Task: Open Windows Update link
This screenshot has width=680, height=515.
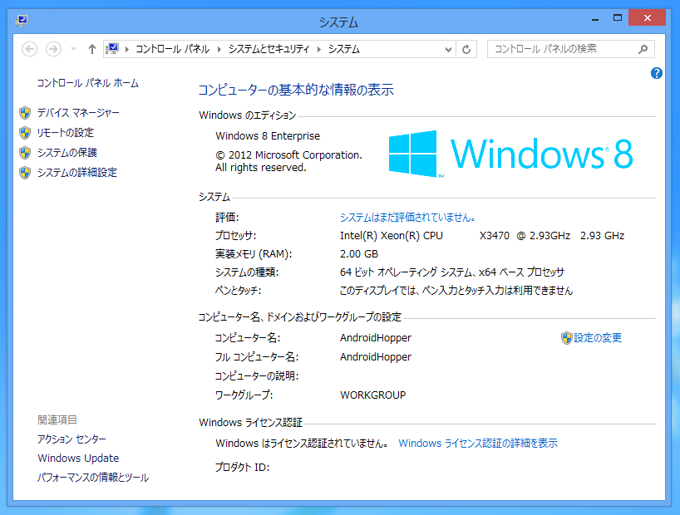Action: (x=78, y=458)
